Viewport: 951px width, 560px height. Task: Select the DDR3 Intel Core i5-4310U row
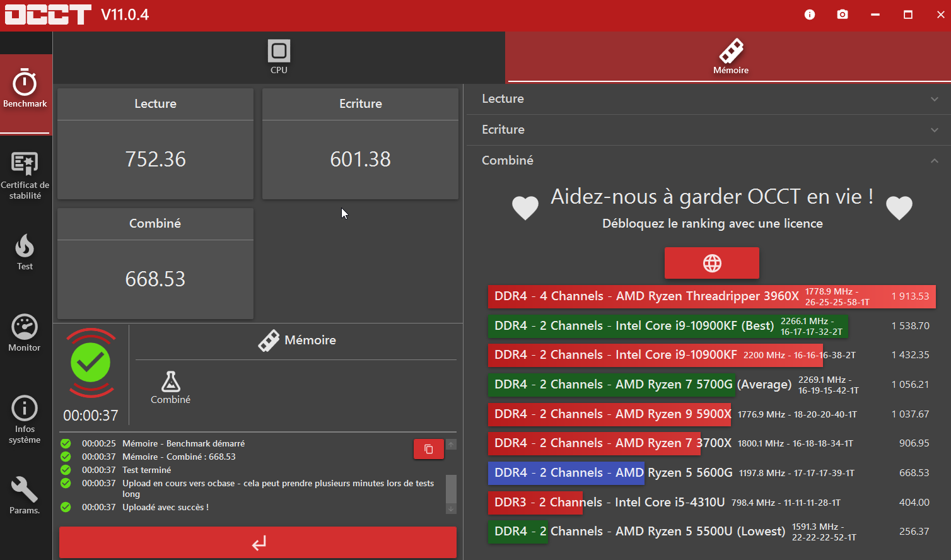point(711,503)
